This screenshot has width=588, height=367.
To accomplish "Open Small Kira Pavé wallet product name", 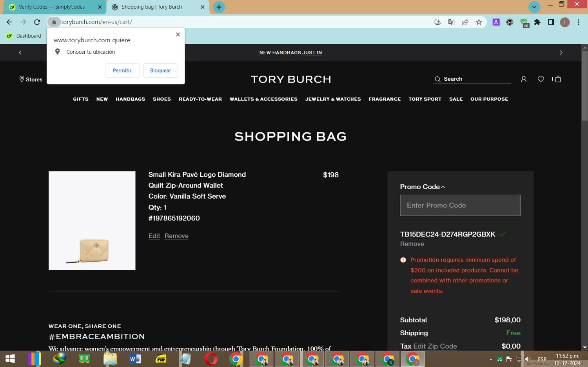I will click(x=197, y=180).
